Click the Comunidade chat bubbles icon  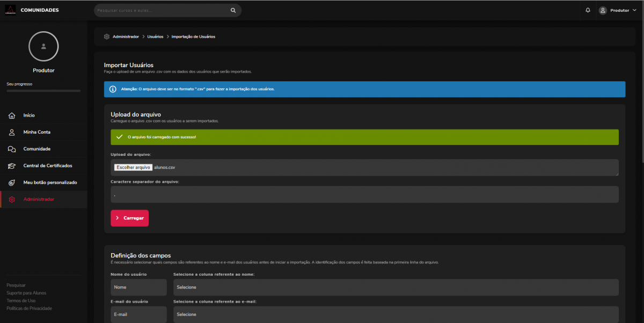[x=12, y=149]
